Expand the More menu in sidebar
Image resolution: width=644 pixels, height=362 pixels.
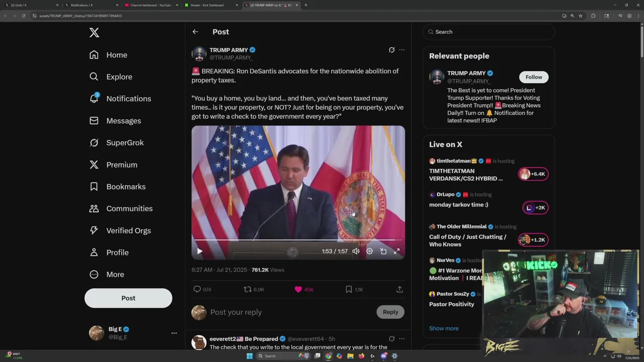[107, 275]
